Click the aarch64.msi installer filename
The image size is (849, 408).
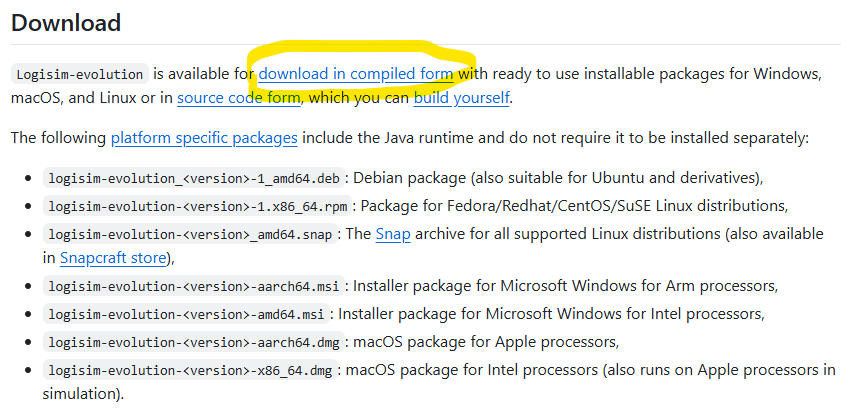pos(195,286)
